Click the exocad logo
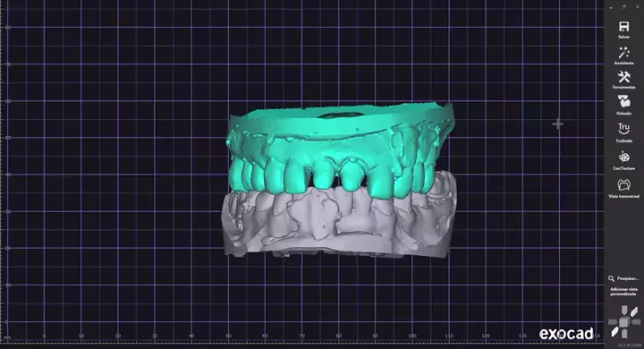This screenshot has height=349, width=644. 566,334
